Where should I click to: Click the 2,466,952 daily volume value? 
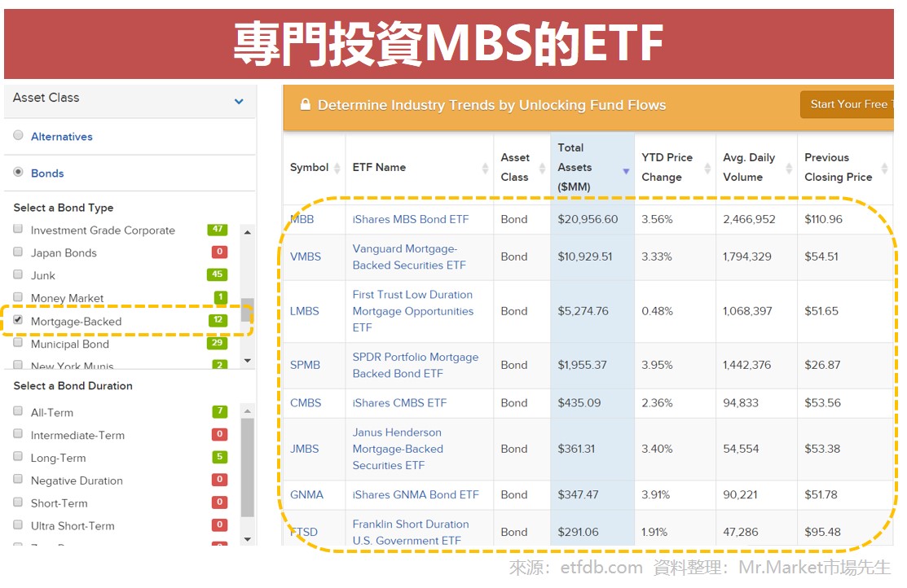click(749, 219)
